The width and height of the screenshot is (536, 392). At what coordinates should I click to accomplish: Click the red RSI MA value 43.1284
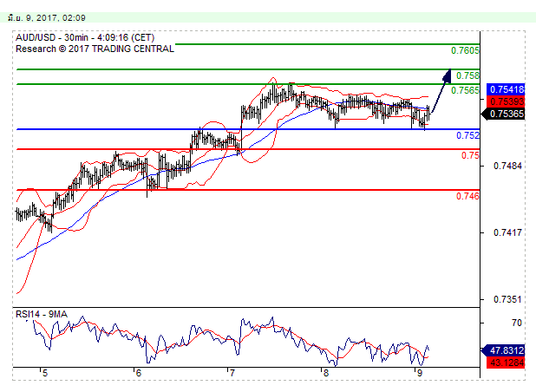[506, 363]
